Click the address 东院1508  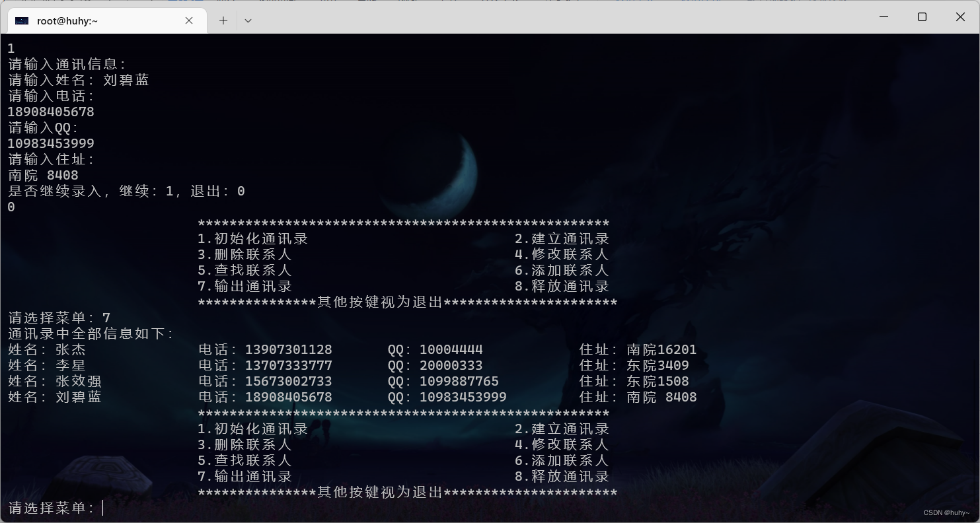click(658, 381)
